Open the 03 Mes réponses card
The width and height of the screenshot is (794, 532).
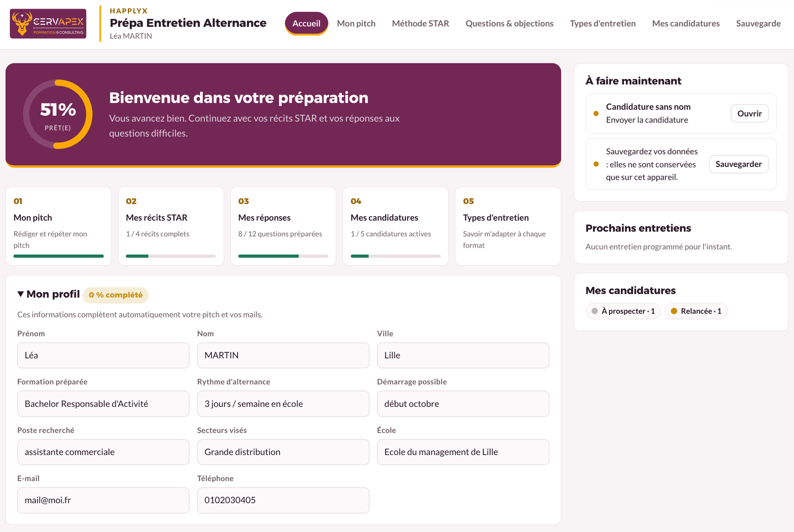point(283,226)
